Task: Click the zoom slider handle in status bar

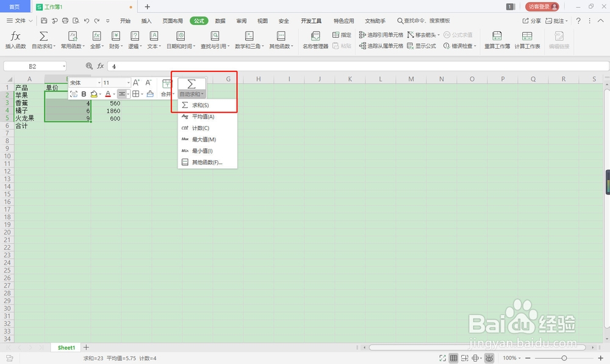Action: point(564,358)
